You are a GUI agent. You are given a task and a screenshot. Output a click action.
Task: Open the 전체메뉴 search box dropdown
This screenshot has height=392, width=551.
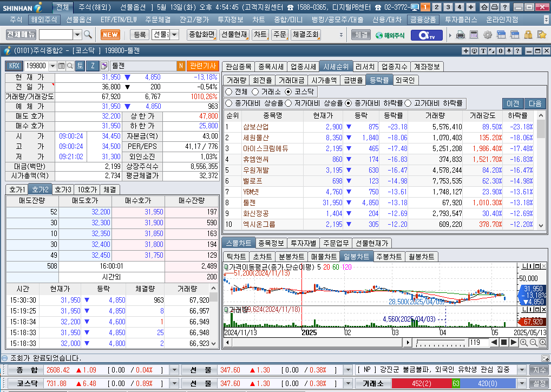click(x=77, y=35)
